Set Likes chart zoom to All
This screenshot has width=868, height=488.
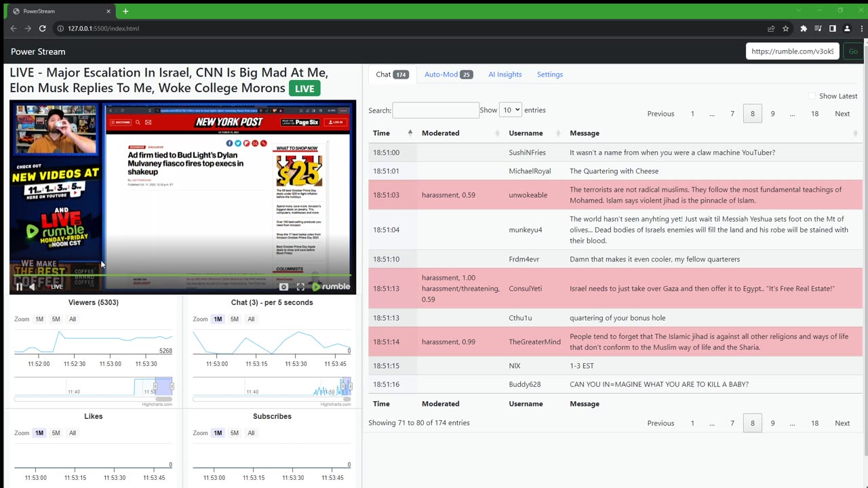tap(73, 433)
